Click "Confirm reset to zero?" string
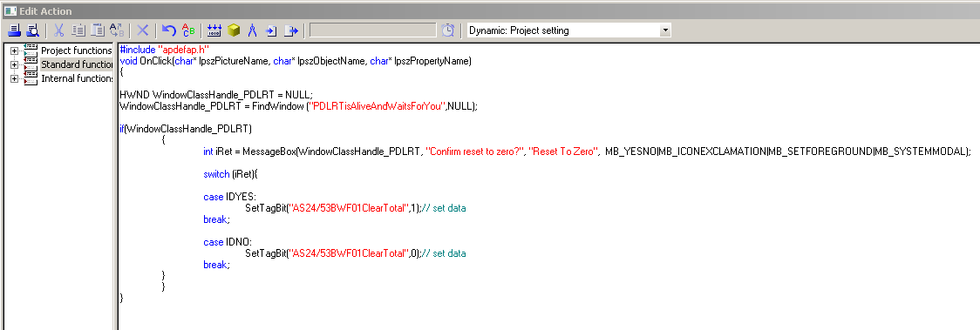This screenshot has height=330, width=980. click(474, 152)
